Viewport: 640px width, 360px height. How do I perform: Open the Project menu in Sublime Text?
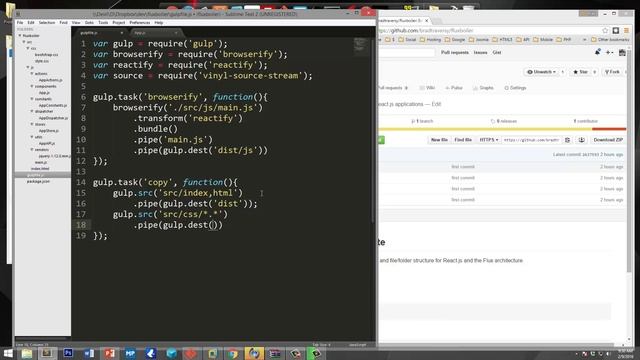119,23
